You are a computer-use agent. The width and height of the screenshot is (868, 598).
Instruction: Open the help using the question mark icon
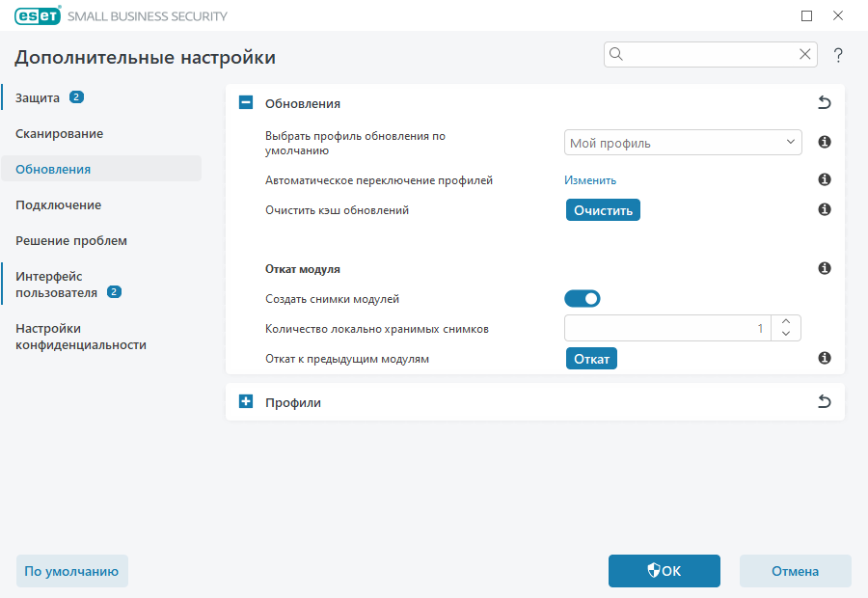pyautogui.click(x=838, y=55)
